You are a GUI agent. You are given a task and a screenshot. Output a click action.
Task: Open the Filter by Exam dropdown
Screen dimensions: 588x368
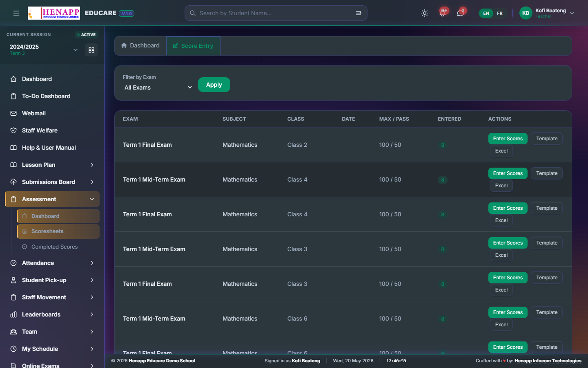coord(158,88)
